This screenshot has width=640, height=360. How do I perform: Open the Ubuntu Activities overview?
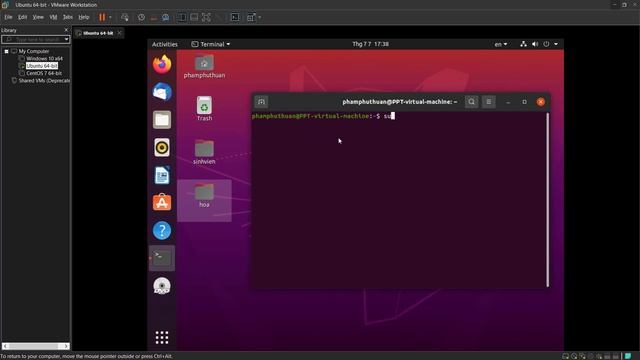[x=164, y=44]
